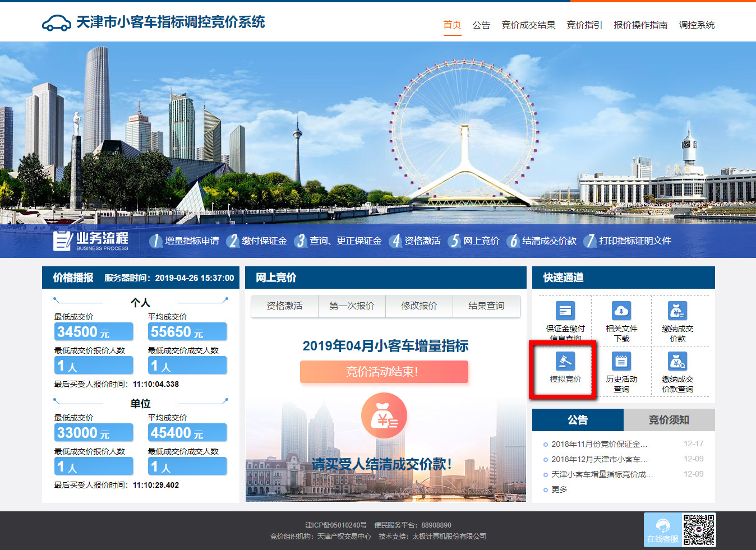
Task: Open the 2018年11月份竞价保证金 announcement
Action: point(600,444)
